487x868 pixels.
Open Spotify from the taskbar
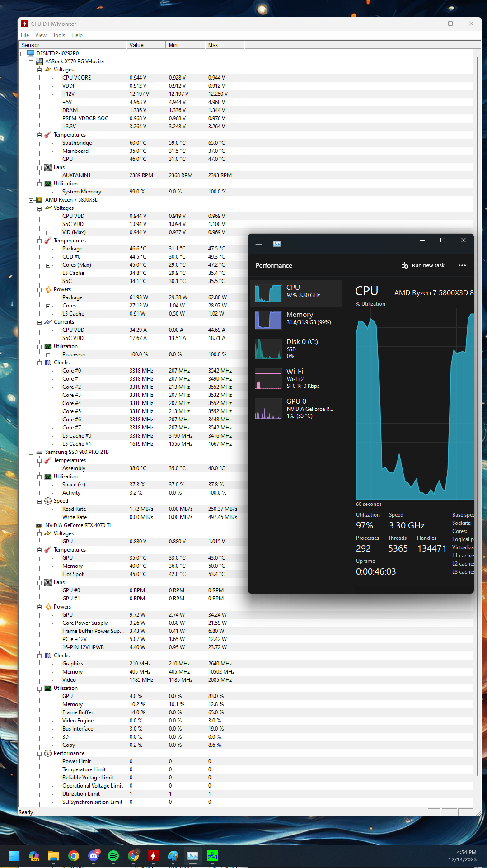coord(113,856)
